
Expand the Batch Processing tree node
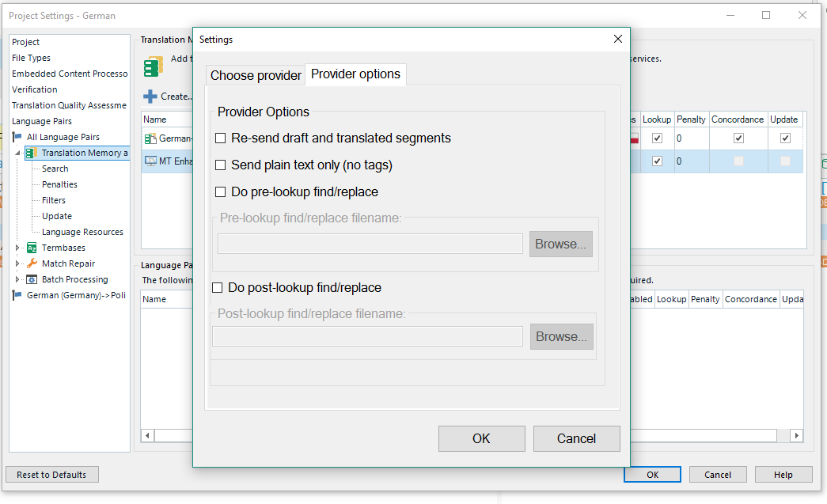click(x=17, y=279)
